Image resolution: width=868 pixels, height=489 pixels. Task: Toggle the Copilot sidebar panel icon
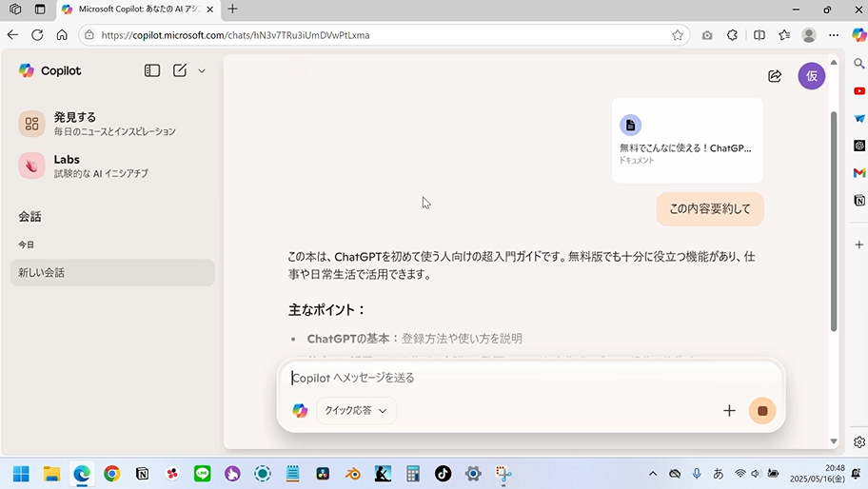click(152, 70)
